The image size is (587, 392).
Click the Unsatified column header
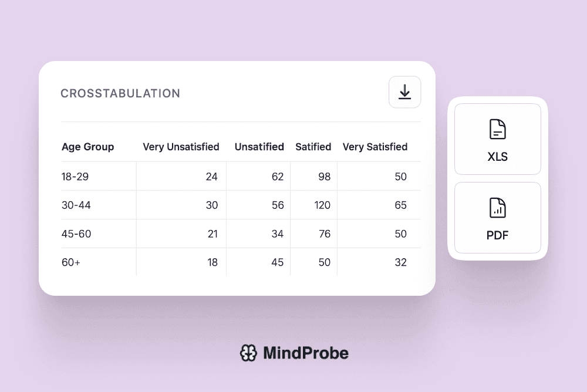259,147
